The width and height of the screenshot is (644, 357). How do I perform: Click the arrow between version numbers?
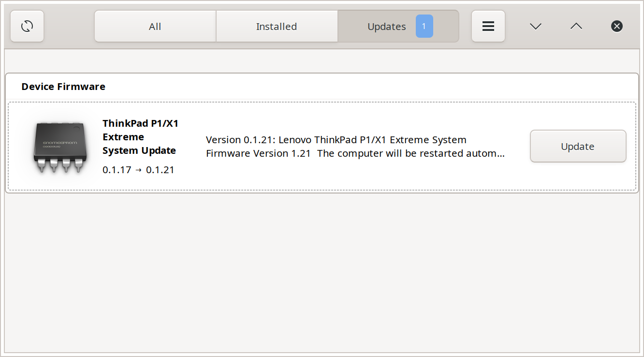point(139,170)
